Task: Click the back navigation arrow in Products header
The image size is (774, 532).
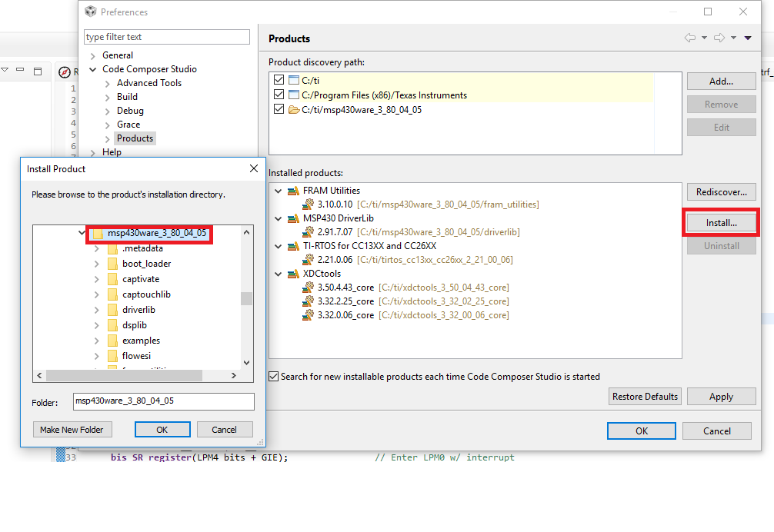Action: [690, 38]
